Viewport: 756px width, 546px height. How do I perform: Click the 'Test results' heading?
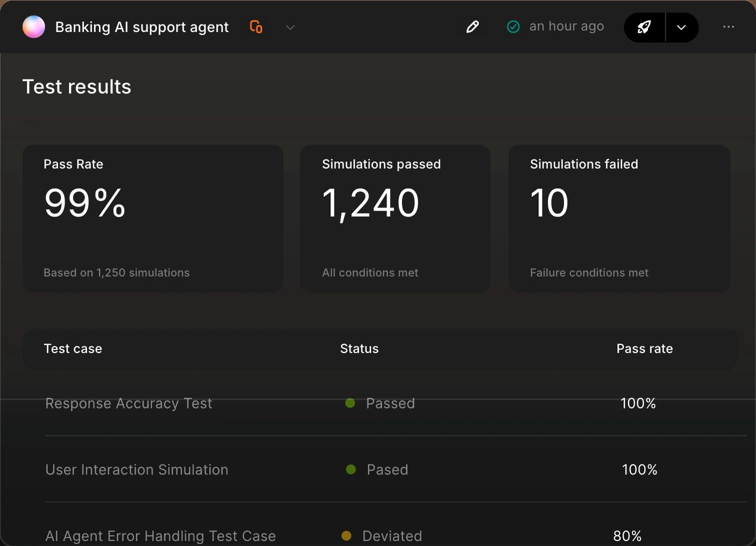[x=77, y=87]
